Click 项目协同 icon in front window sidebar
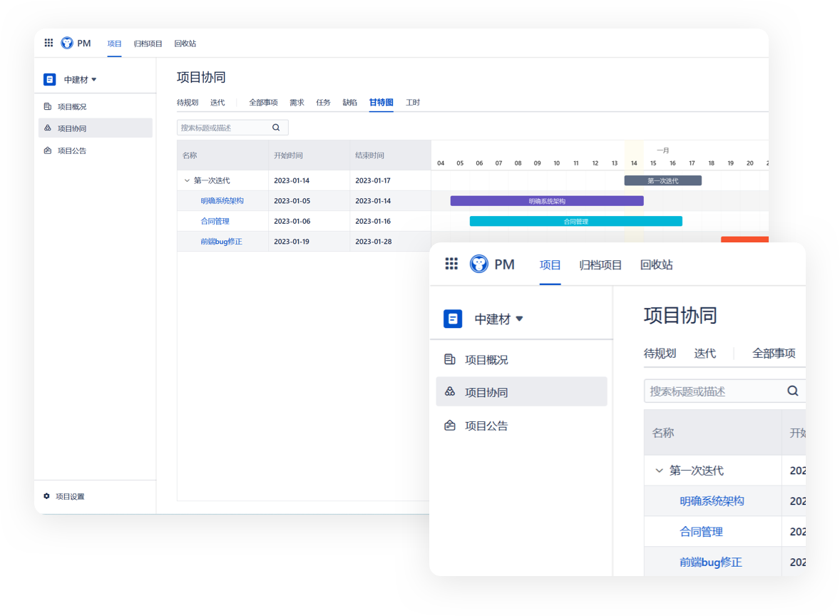The height and width of the screenshot is (616, 840). [x=450, y=391]
